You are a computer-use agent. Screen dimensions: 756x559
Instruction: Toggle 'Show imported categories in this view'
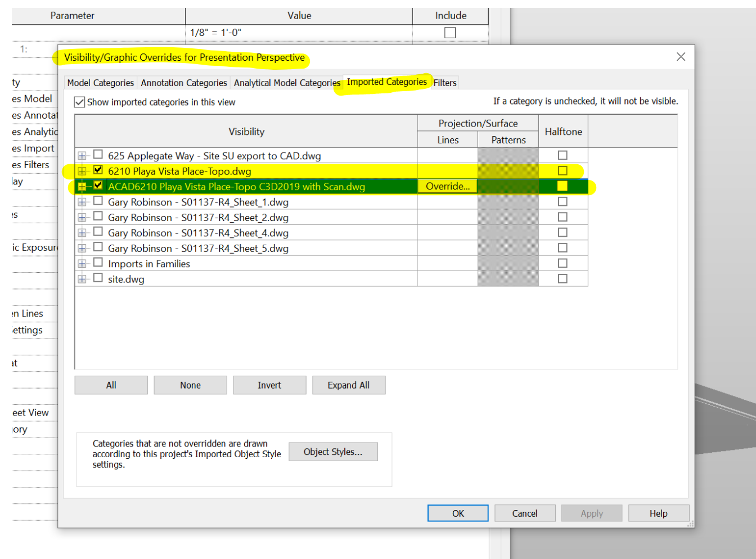pyautogui.click(x=79, y=102)
